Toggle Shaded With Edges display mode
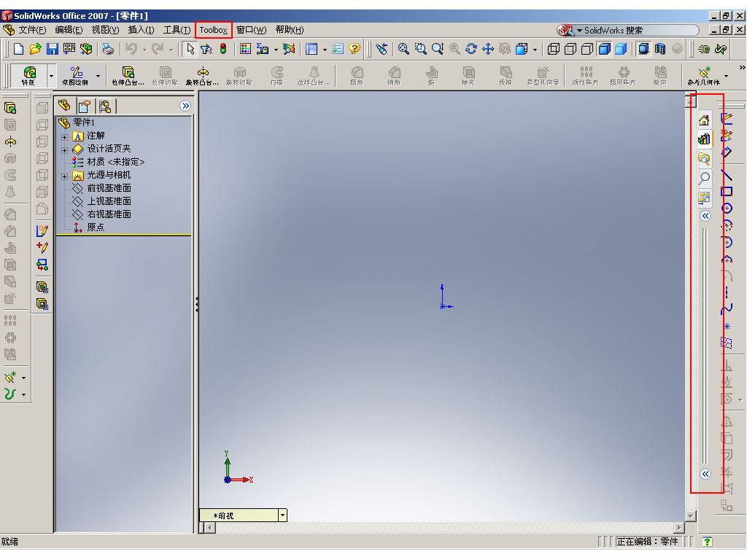747x560 pixels. [x=604, y=49]
